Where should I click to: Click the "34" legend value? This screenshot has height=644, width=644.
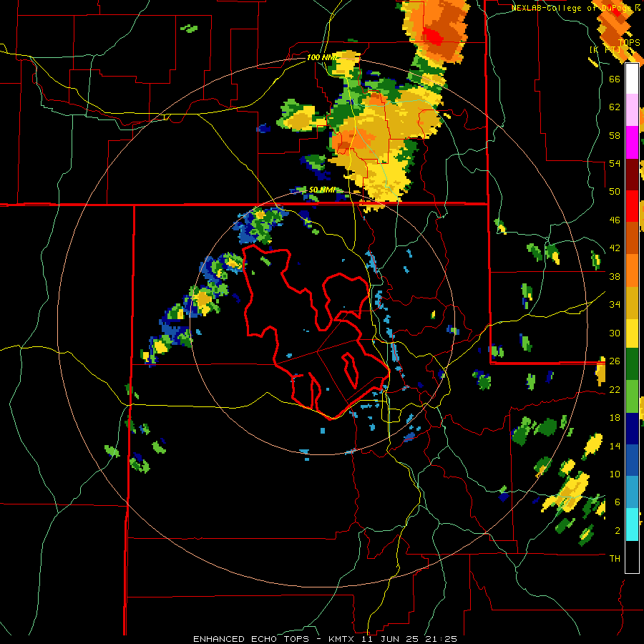tap(615, 304)
